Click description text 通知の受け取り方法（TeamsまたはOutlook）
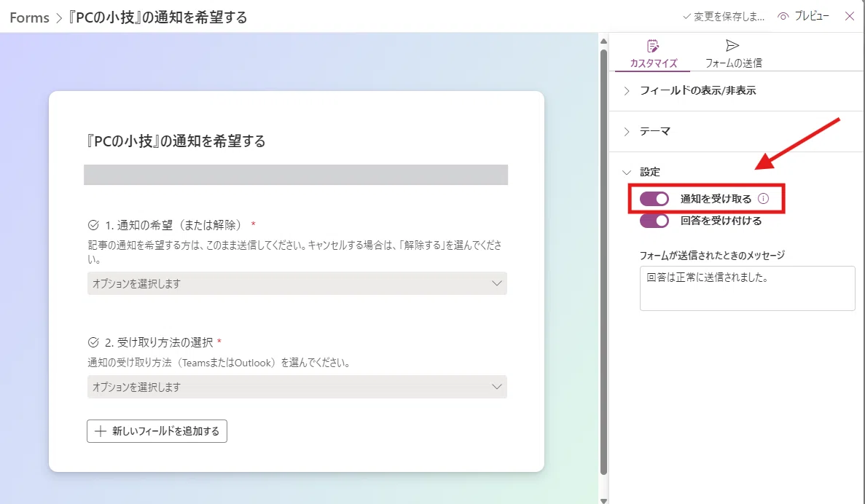 (219, 363)
